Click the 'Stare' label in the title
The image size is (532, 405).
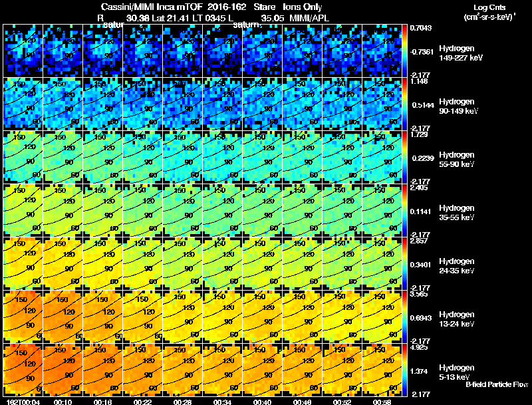[264, 7]
